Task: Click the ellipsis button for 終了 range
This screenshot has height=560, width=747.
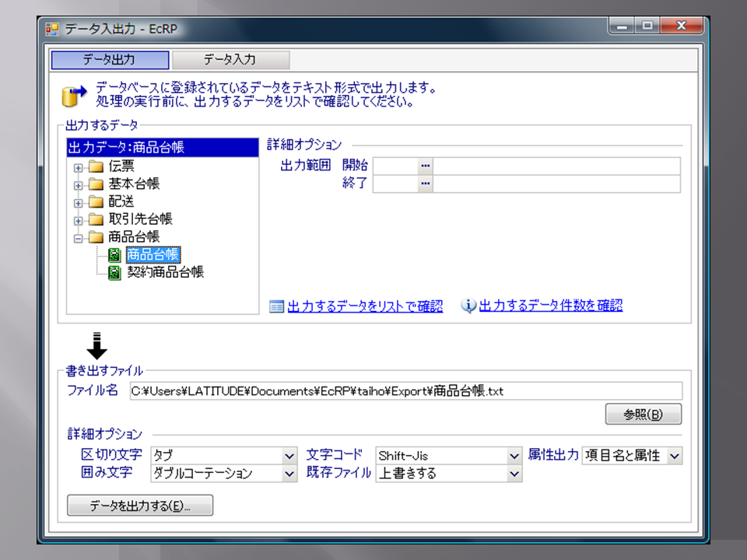Action: [425, 184]
